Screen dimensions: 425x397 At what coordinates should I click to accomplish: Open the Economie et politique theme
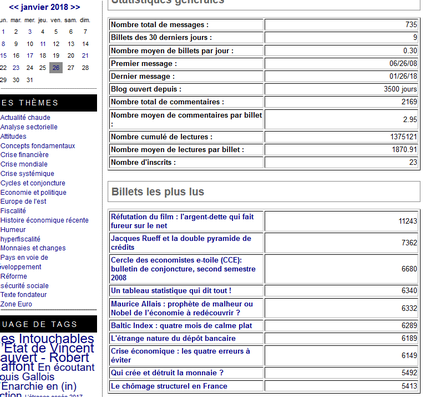[x=33, y=192]
